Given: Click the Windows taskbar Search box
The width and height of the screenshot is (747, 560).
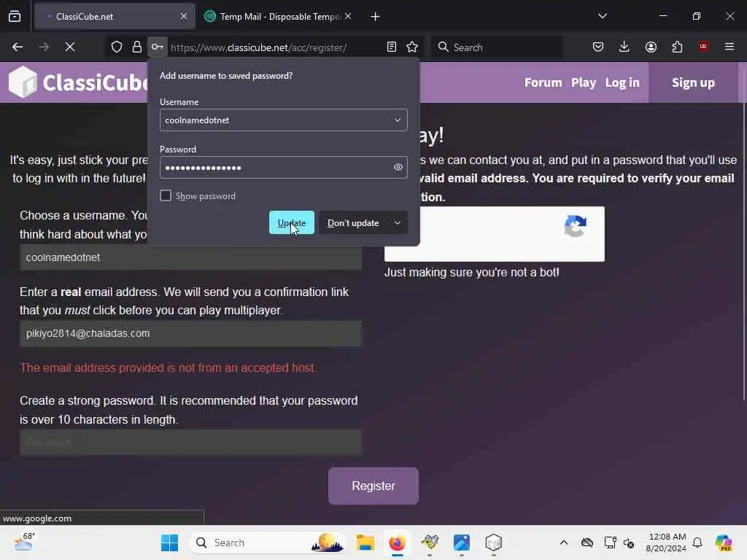Looking at the screenshot, I should [x=268, y=542].
